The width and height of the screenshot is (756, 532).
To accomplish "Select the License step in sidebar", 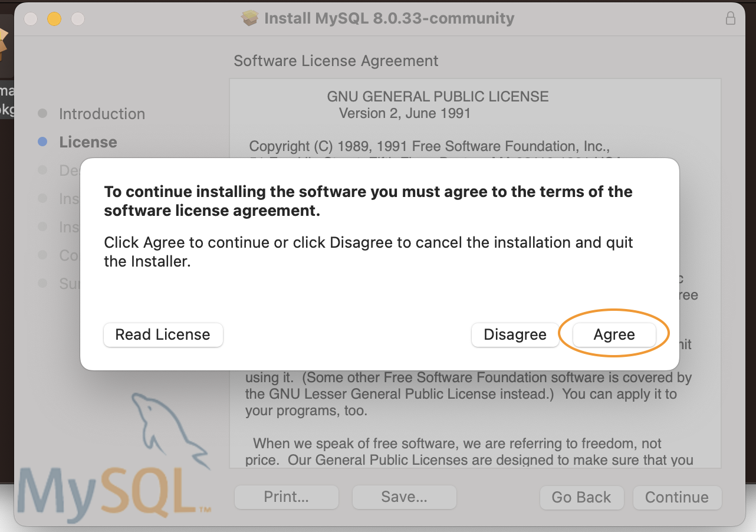I will click(x=88, y=142).
